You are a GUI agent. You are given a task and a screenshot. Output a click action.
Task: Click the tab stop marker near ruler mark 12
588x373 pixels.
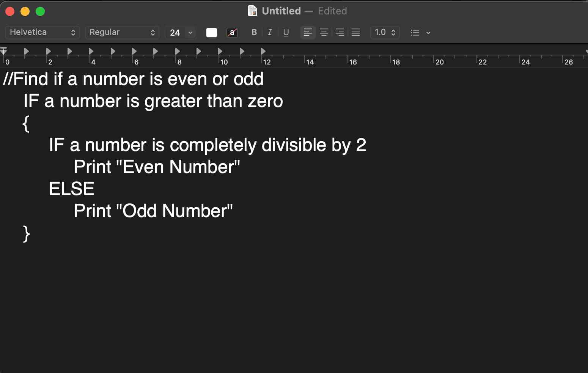(x=263, y=51)
